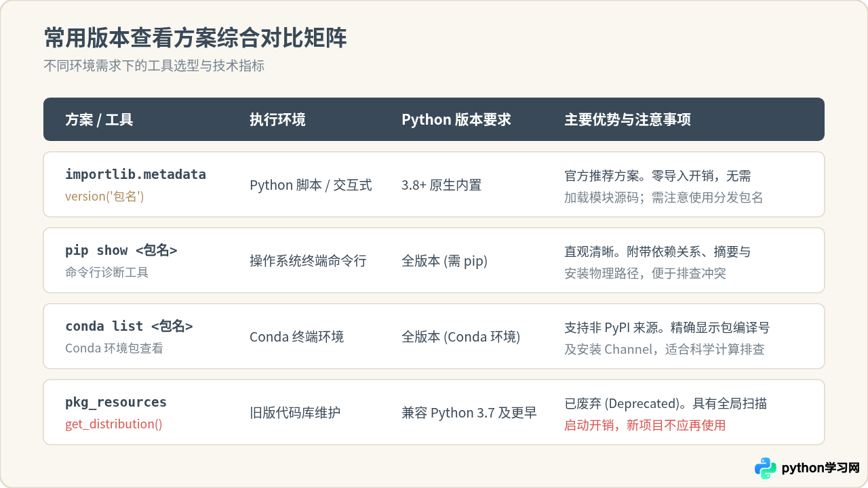Click the "命令行诊断工具" label
Viewport: 868px width, 488px height.
click(106, 272)
